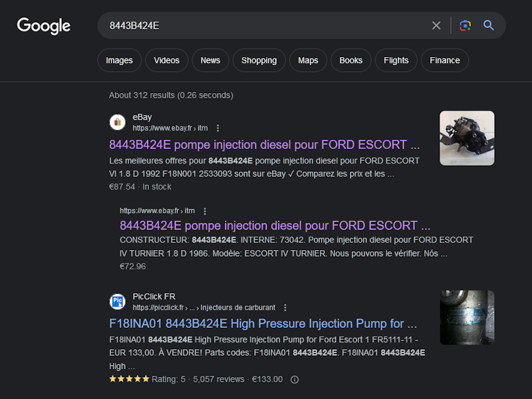
Task: Open the injection pump thumbnail of eBay result
Action: click(467, 138)
